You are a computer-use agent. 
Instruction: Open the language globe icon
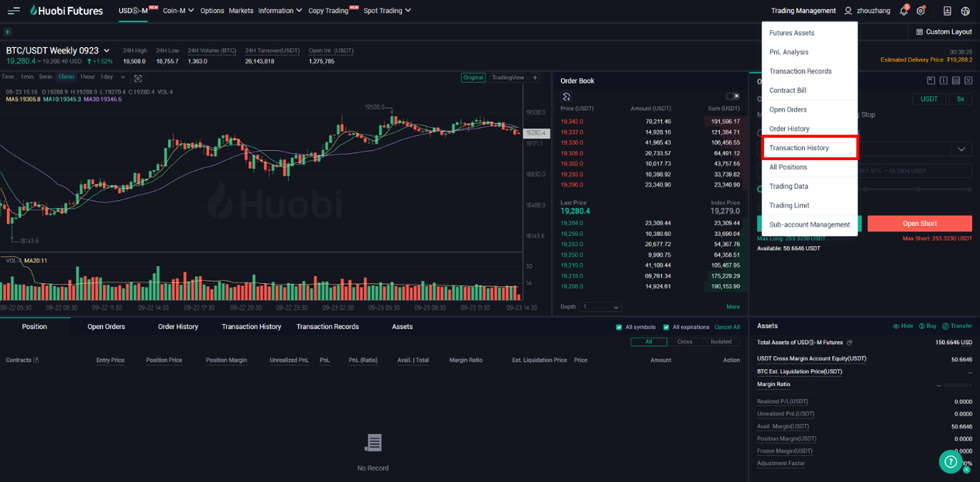965,11
